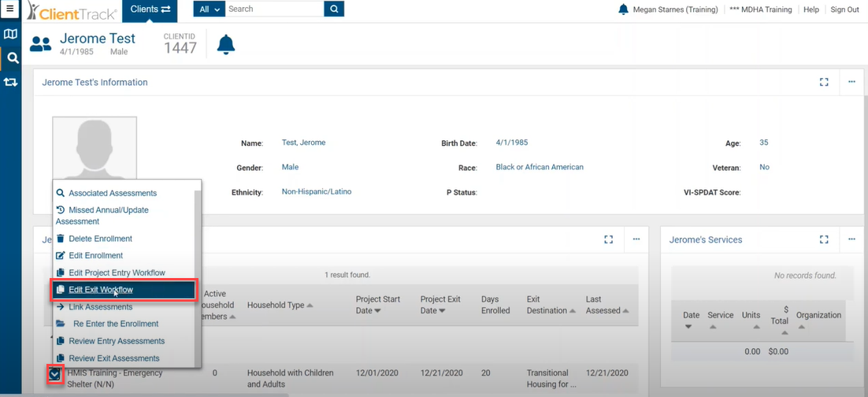Maximize the Jerome's Services panel

[824, 239]
